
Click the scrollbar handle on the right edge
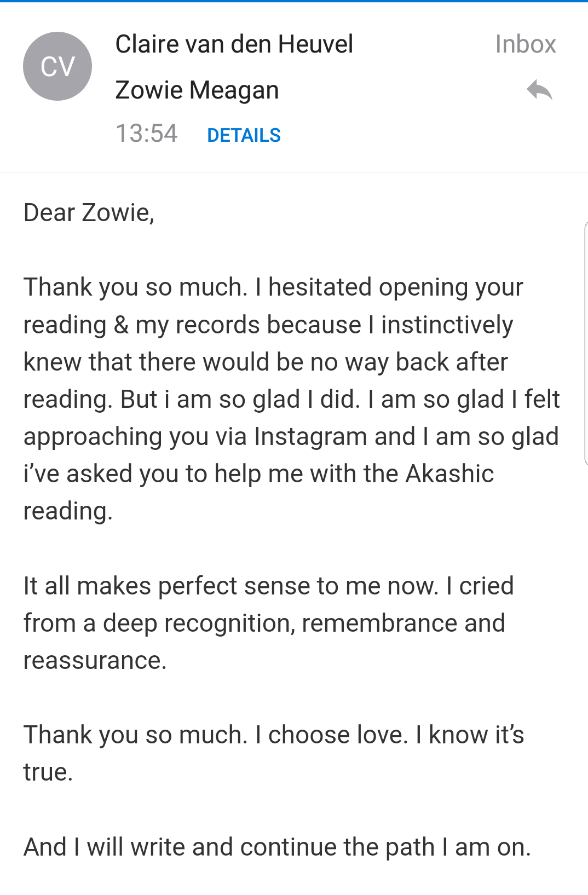tap(585, 343)
